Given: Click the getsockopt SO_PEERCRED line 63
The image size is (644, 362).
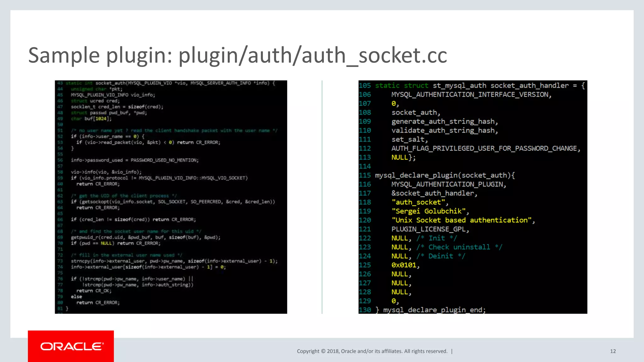Looking at the screenshot, I should click(x=173, y=202).
